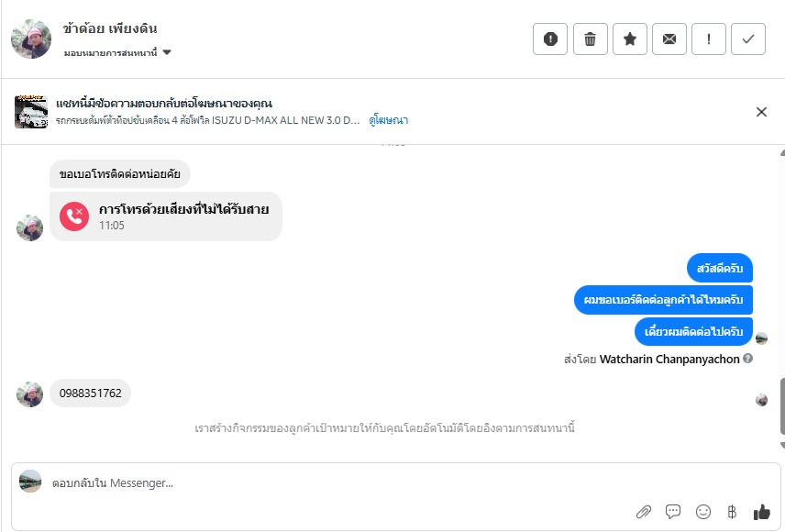Image resolution: width=785 pixels, height=532 pixels.
Task: Open saved replies speech bubble icon
Action: (673, 512)
